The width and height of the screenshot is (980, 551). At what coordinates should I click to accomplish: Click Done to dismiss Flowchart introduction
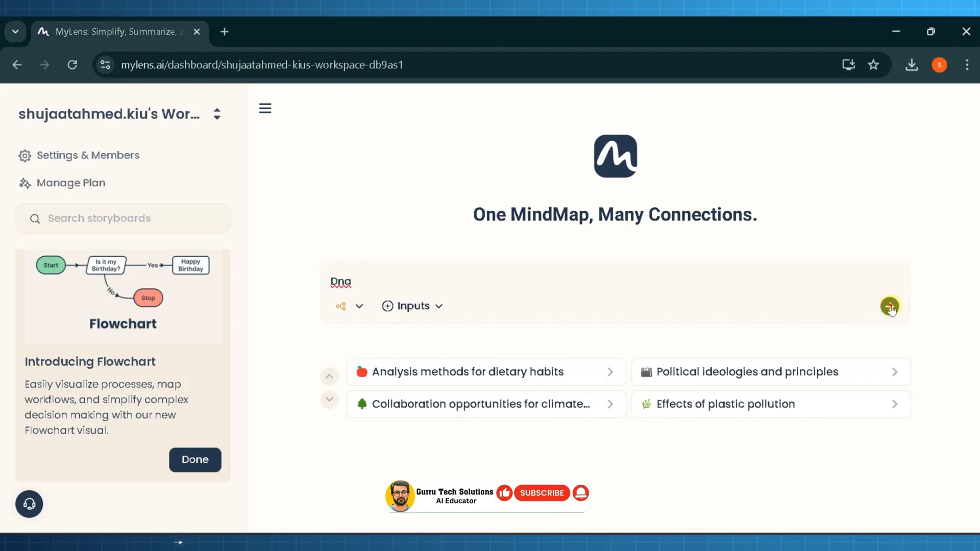click(x=195, y=460)
